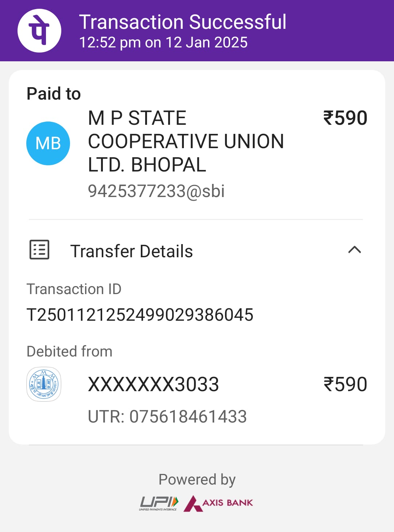Image resolution: width=394 pixels, height=532 pixels.
Task: Tap the MB payee avatar circle
Action: click(48, 143)
